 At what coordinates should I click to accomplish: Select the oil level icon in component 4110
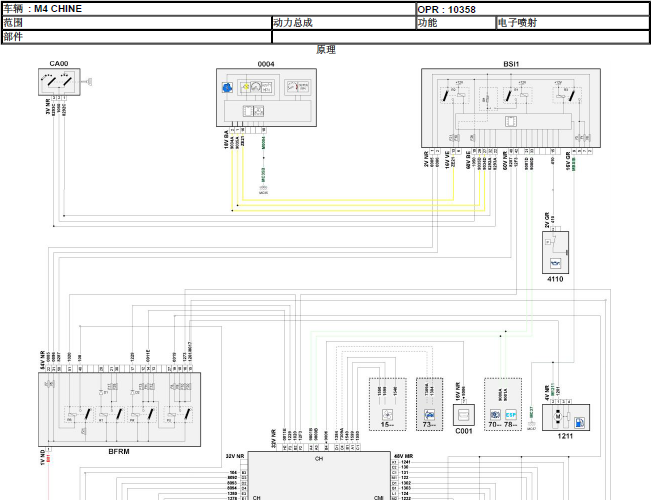tap(556, 263)
